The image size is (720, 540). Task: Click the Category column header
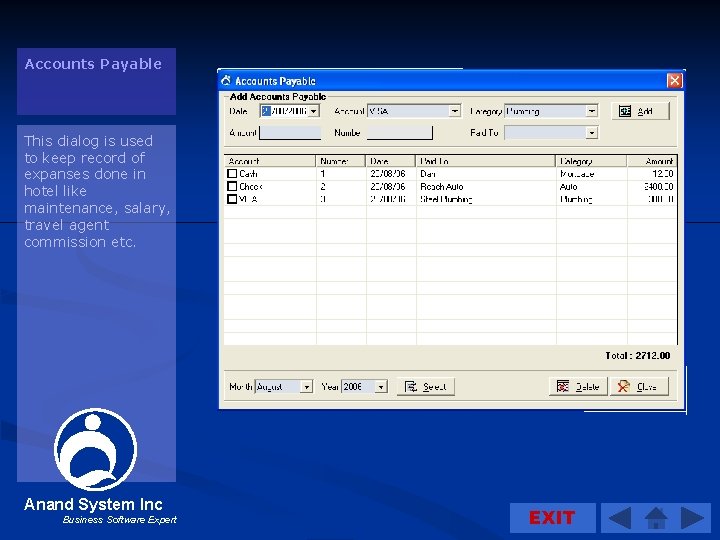[x=591, y=161]
